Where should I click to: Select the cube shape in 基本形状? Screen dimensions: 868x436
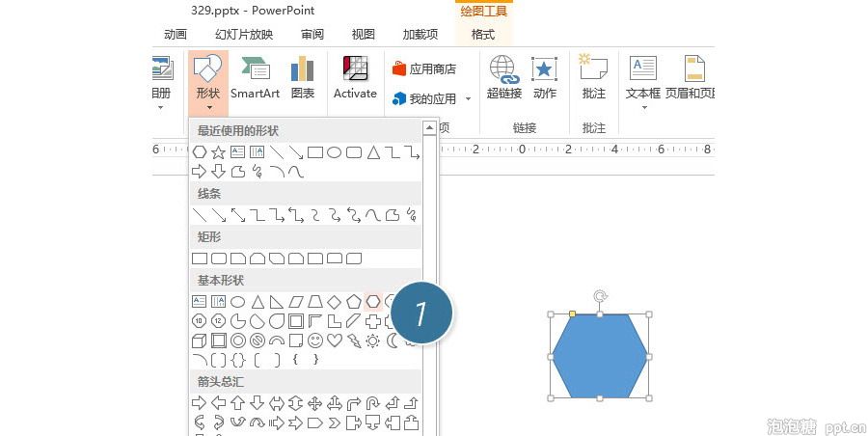click(x=200, y=341)
